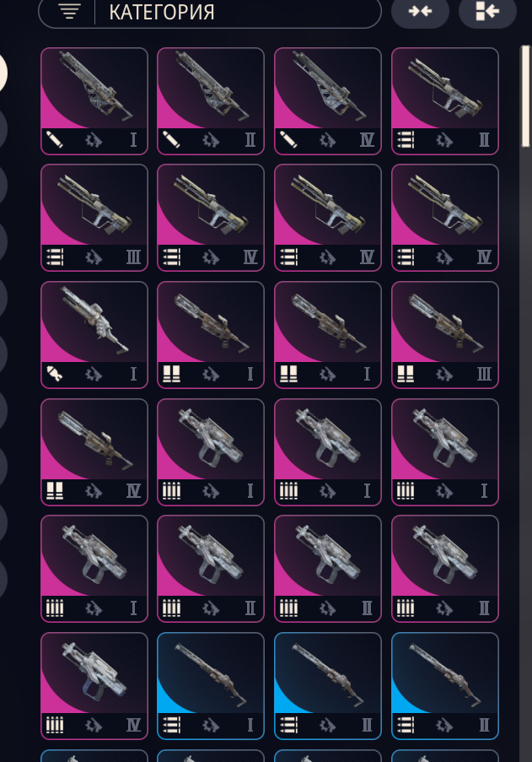Click the bullet ammo icon on level I single-bullet weapon
The height and width of the screenshot is (762, 532).
tap(55, 140)
